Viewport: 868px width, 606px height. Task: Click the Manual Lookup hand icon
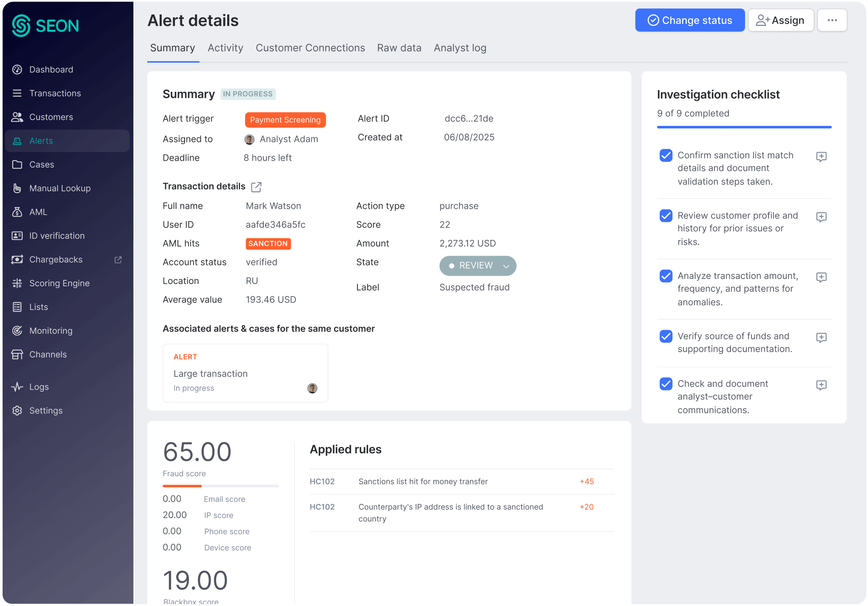17,188
